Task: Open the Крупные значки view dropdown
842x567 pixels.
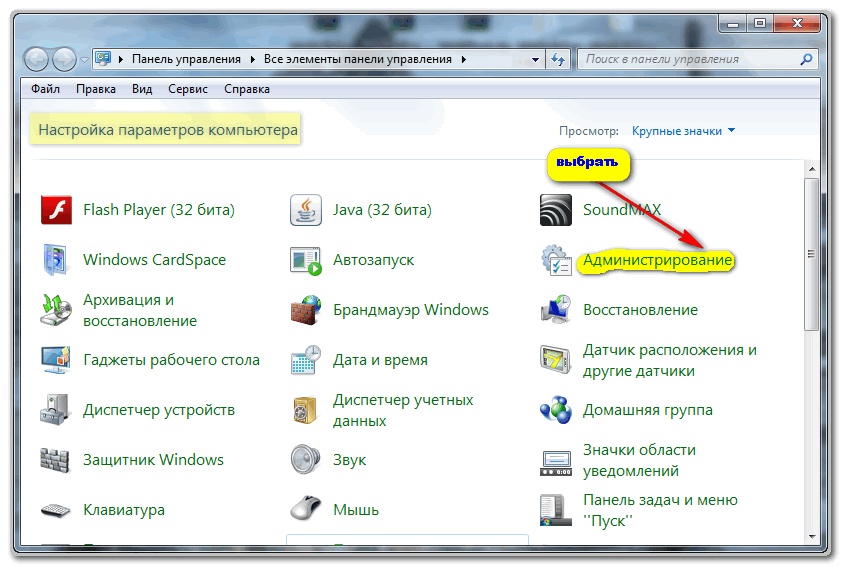Action: (683, 131)
